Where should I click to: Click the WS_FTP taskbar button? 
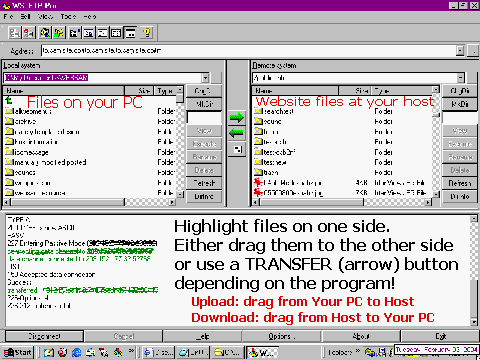tap(263, 352)
